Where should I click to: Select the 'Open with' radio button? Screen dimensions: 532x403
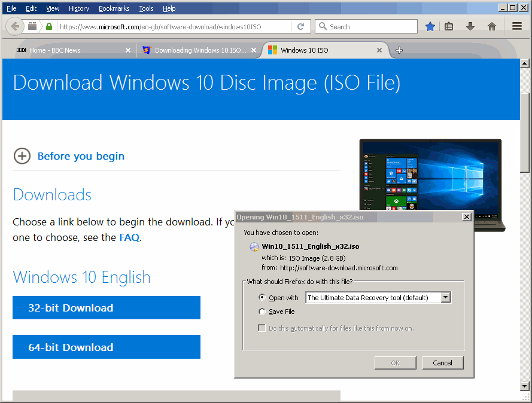pyautogui.click(x=262, y=297)
